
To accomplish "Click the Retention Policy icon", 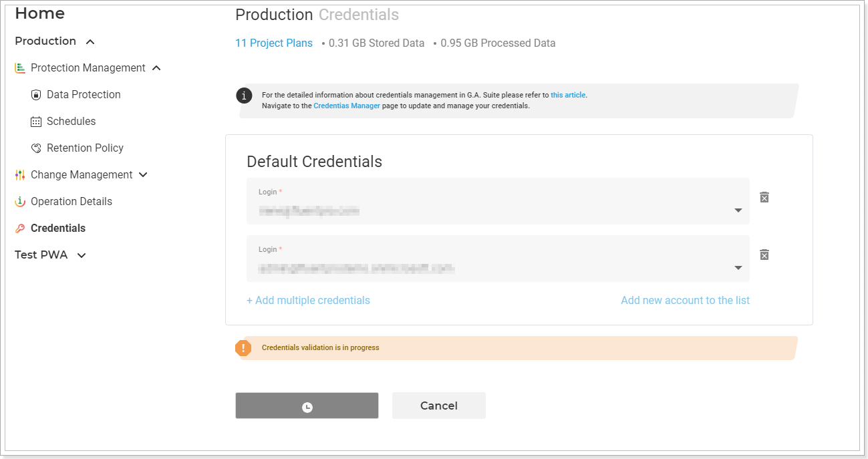I will pyautogui.click(x=36, y=148).
